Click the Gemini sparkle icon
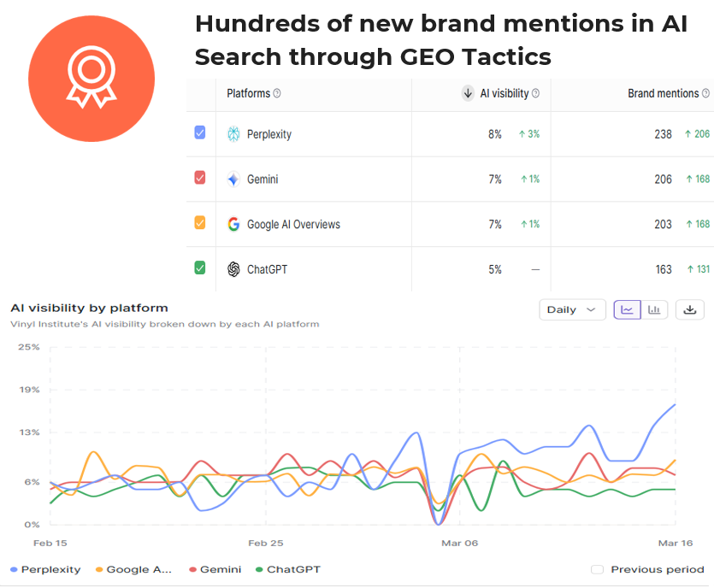This screenshot has width=714, height=588. click(233, 179)
